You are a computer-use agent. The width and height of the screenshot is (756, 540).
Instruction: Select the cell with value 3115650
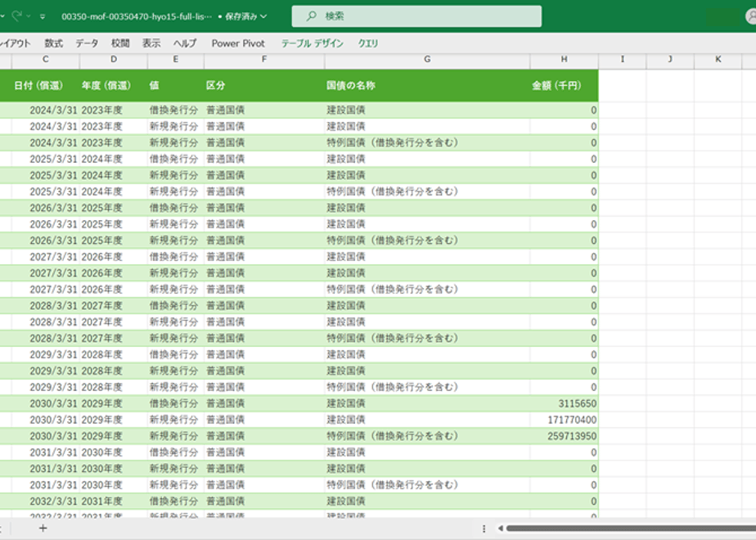pos(564,403)
